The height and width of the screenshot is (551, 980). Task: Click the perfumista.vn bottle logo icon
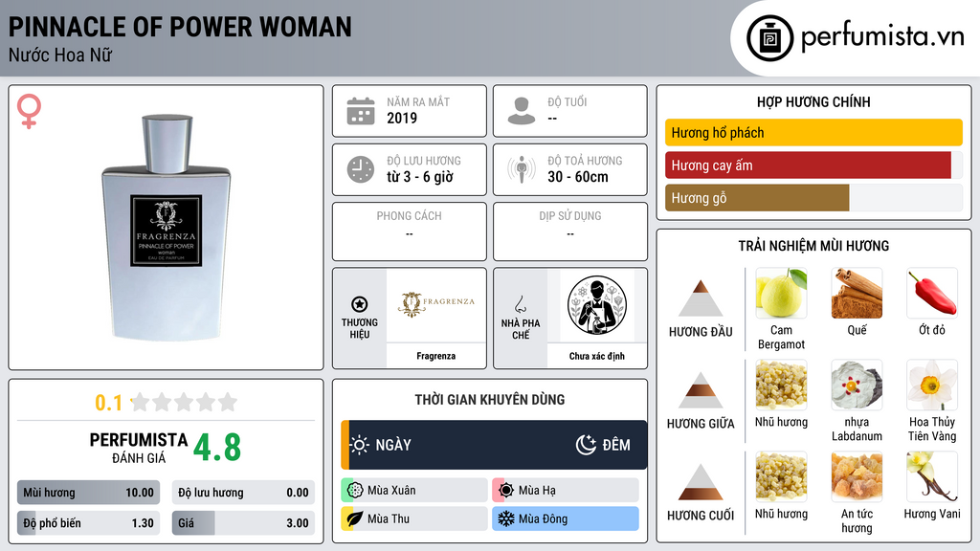[769, 38]
